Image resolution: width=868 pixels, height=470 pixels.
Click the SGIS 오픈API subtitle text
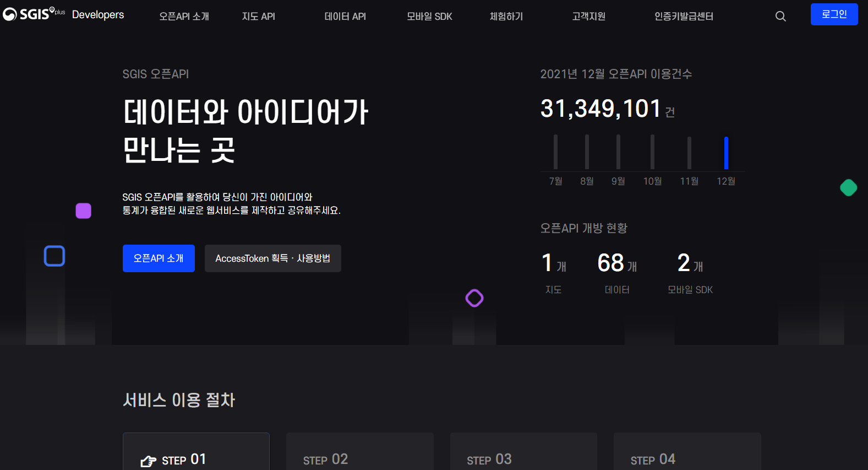coord(156,74)
